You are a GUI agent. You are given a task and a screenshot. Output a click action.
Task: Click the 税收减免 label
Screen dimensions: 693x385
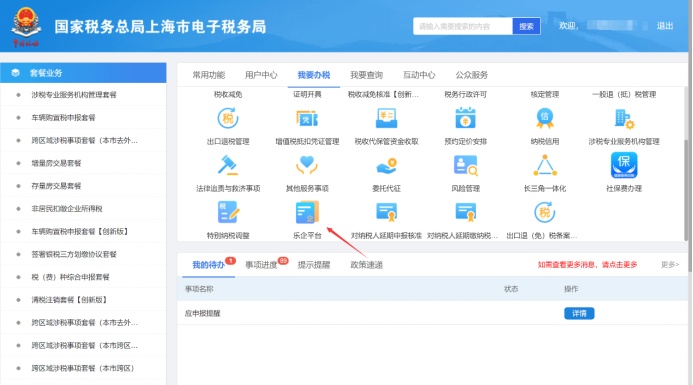pos(228,95)
